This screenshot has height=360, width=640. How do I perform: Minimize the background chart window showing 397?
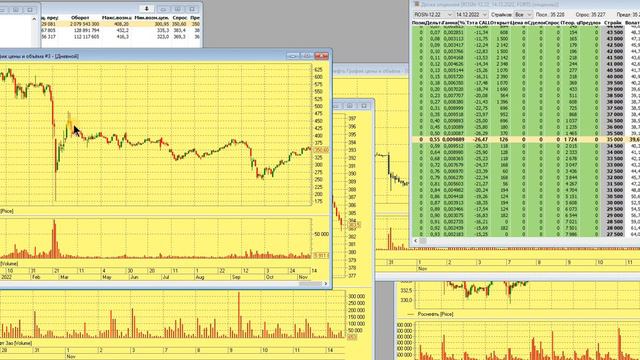click(336, 106)
